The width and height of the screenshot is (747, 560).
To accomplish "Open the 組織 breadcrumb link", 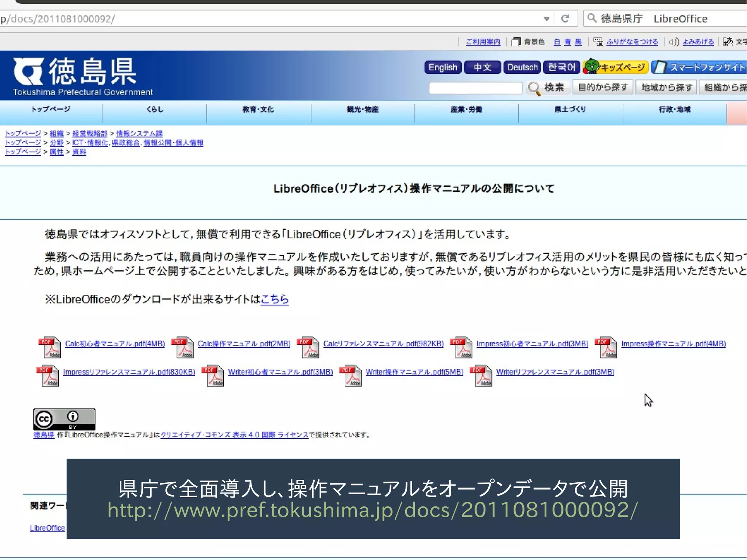I will 57,134.
